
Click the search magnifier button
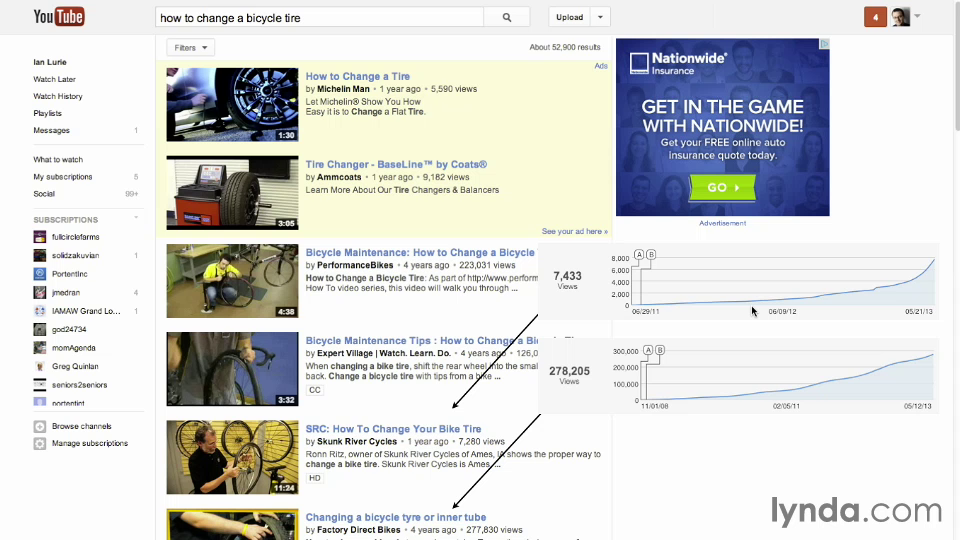[x=506, y=17]
